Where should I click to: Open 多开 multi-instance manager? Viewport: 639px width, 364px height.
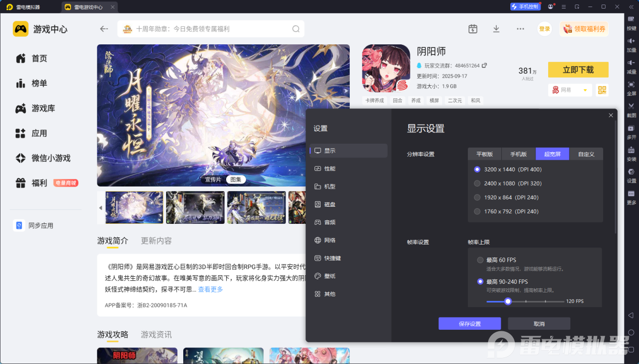[x=631, y=131]
